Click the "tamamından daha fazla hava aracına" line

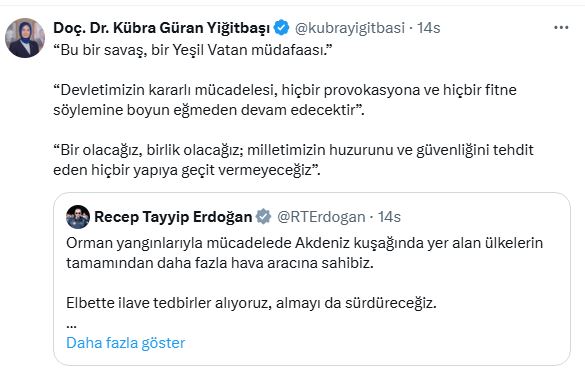(220, 263)
